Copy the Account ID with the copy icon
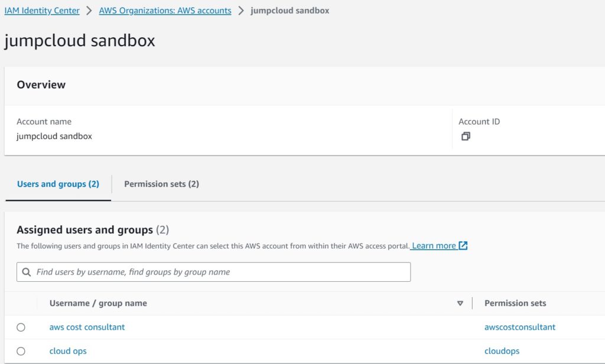This screenshot has width=605, height=364. [466, 136]
